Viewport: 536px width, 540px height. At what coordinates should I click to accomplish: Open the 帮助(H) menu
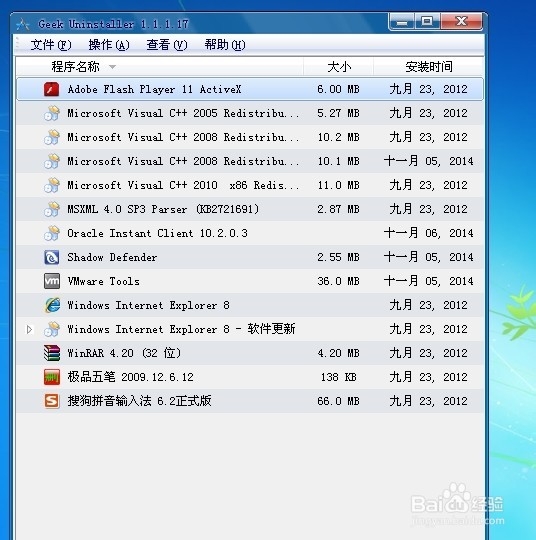click(225, 45)
